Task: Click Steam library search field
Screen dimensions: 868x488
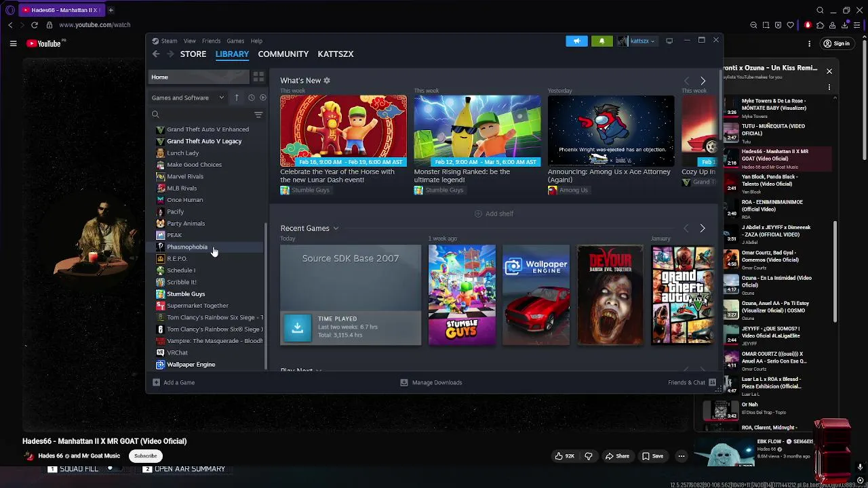Action: (202, 115)
